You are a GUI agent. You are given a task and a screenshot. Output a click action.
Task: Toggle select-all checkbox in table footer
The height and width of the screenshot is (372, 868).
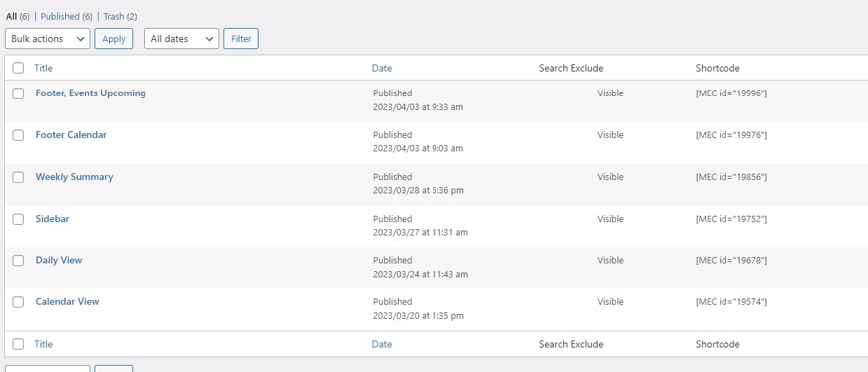(x=18, y=344)
